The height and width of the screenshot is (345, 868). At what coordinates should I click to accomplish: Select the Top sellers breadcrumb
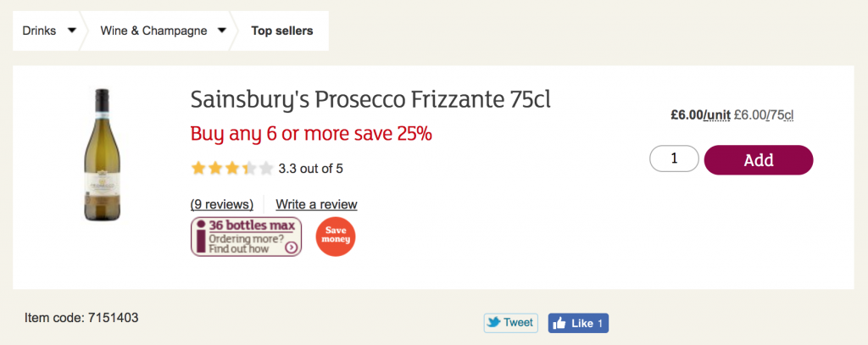click(x=281, y=31)
